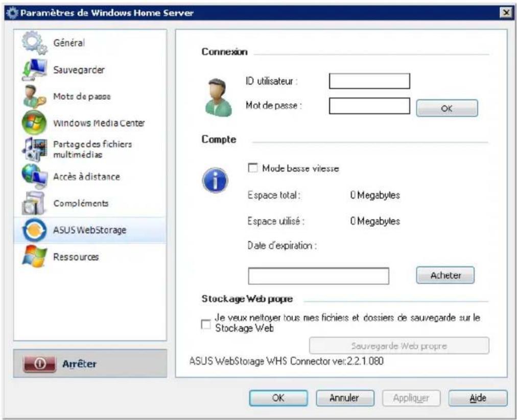Close the Paramètres de Windows Home Server dialog
Image resolution: width=517 pixels, height=420 pixels.
[x=506, y=13]
